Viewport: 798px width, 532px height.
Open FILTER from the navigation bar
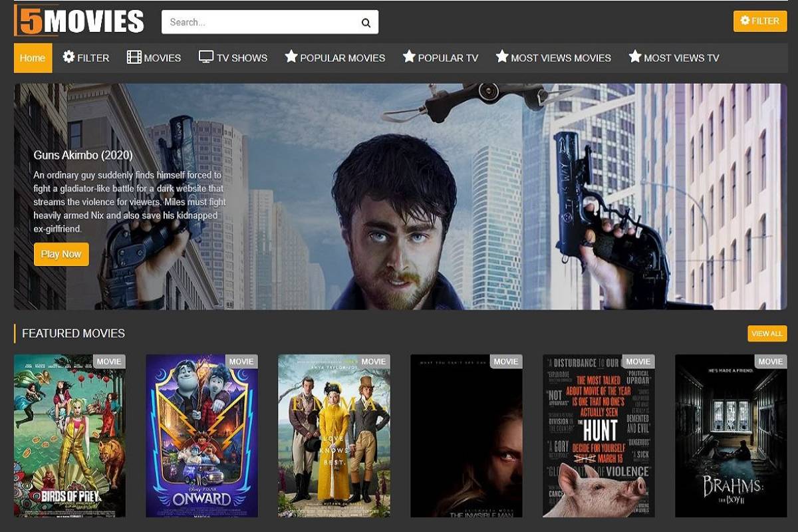click(86, 58)
